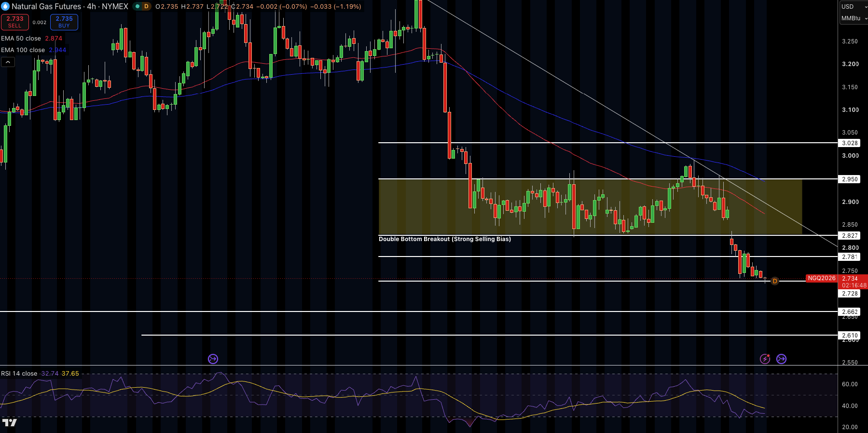The width and height of the screenshot is (868, 433).
Task: Click the 3.250 price scale label
Action: pyautogui.click(x=850, y=41)
